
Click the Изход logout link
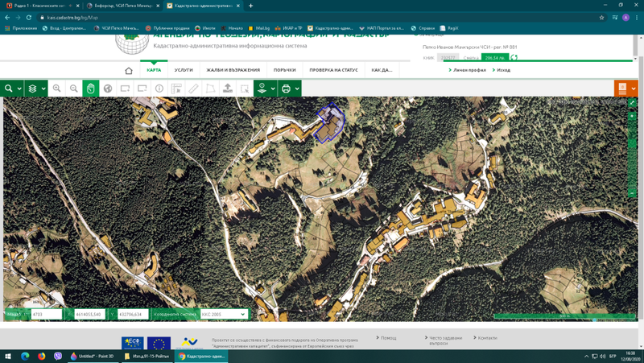click(x=503, y=71)
